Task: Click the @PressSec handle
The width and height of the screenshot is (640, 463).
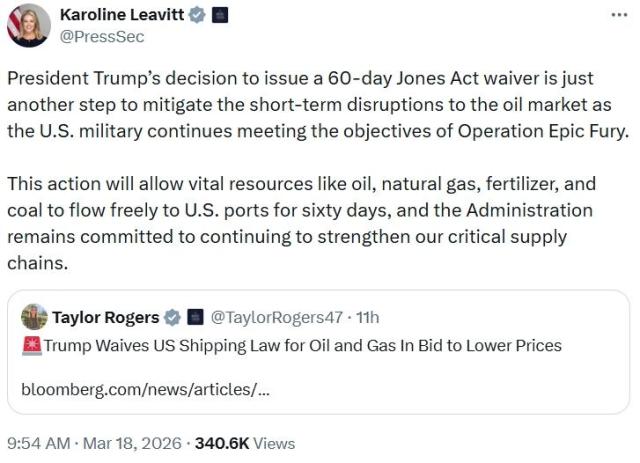Action: tap(102, 36)
